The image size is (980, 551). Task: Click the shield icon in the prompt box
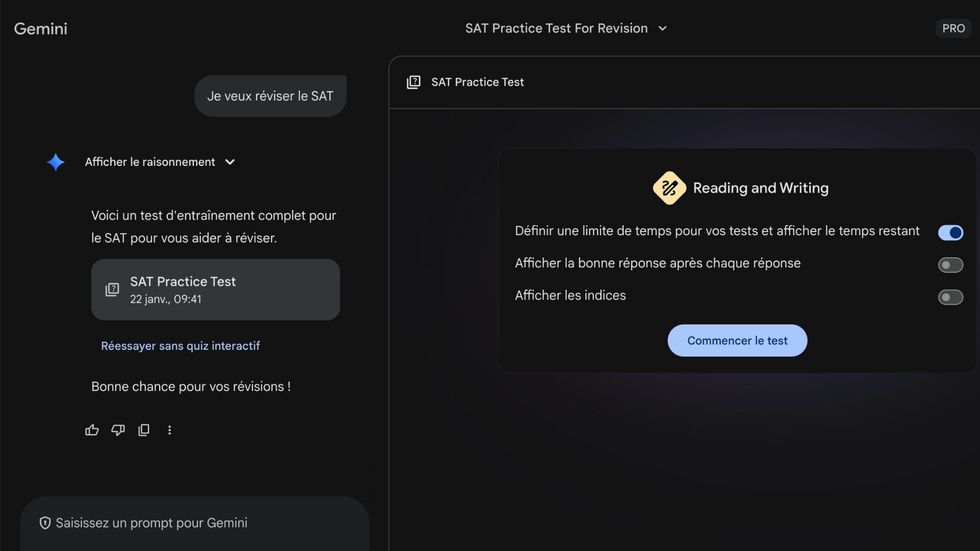coord(45,523)
